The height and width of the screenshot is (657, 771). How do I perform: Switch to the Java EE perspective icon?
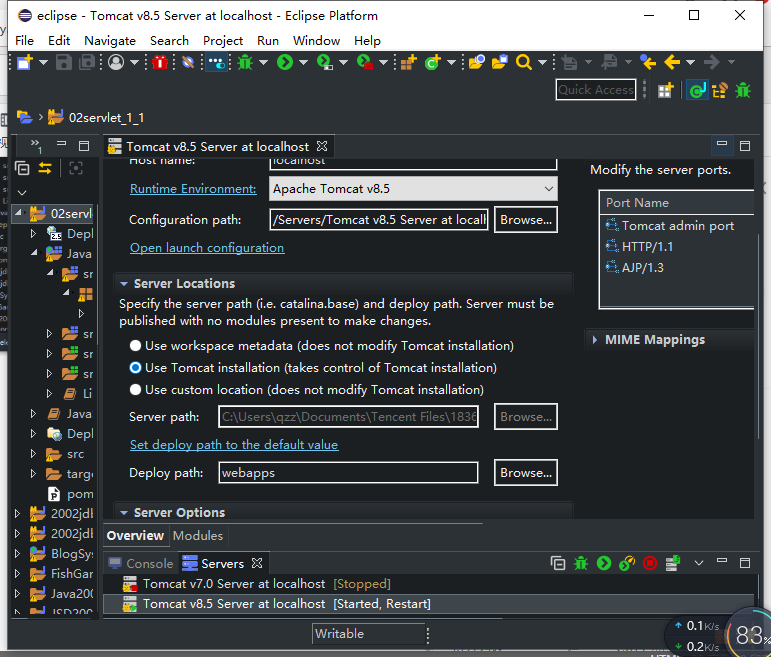tap(697, 90)
